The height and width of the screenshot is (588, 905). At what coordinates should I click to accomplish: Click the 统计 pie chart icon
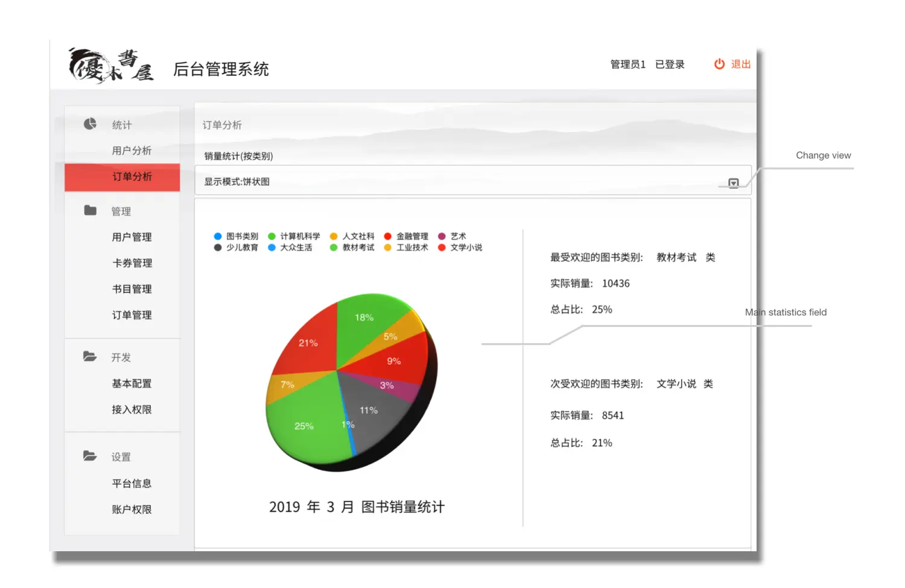pos(90,124)
